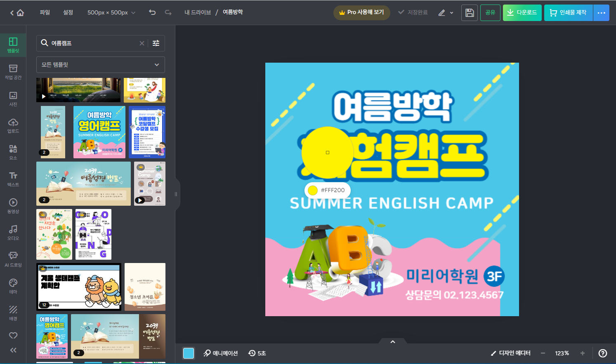616x364 pixels.
Task: Open the 오디오 (Audio) panel
Action: tap(13, 232)
